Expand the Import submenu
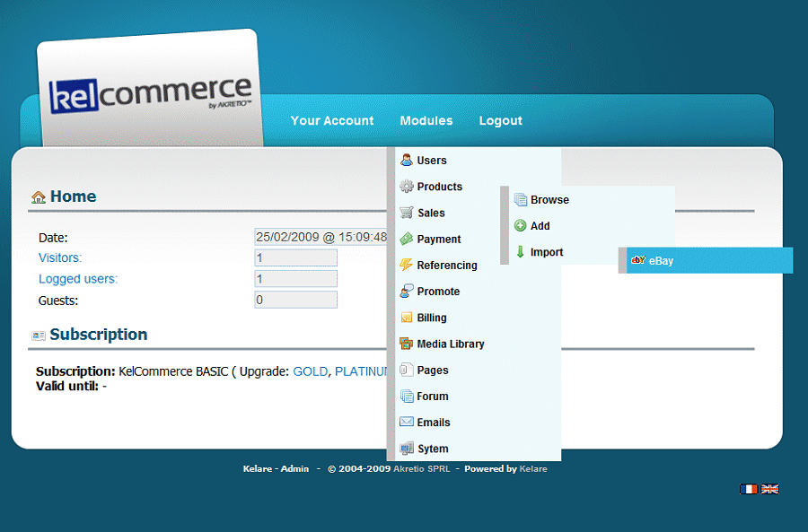808x532 pixels. (x=546, y=252)
